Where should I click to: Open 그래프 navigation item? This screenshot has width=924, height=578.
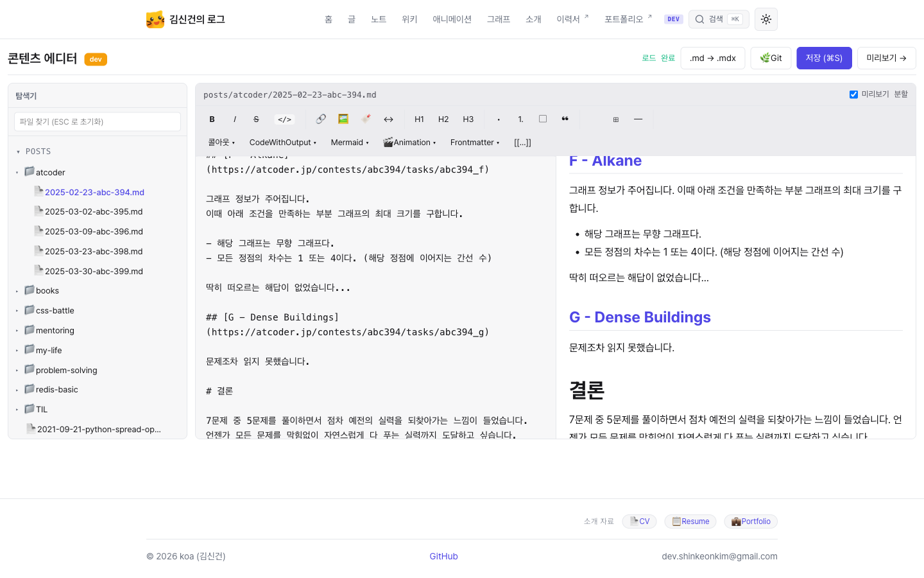499,19
